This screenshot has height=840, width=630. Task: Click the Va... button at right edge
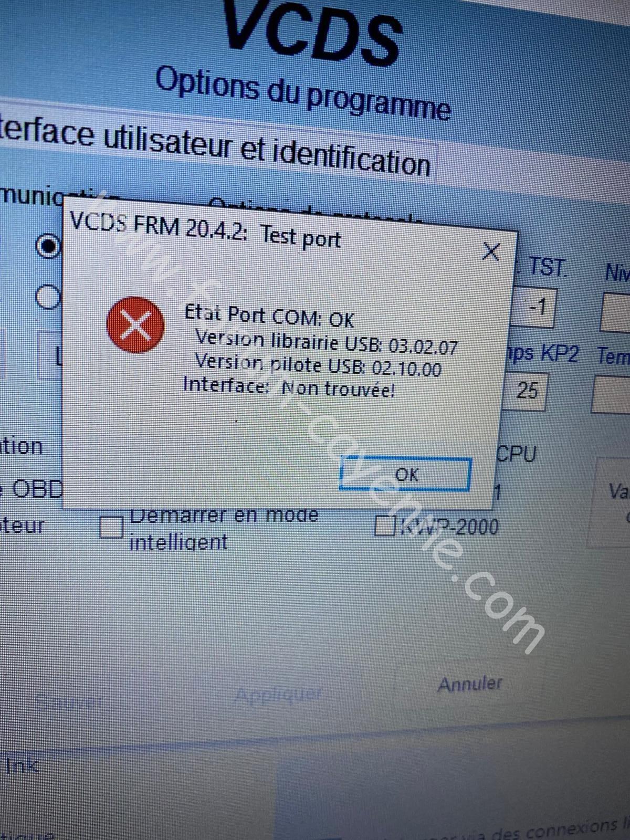[612, 501]
